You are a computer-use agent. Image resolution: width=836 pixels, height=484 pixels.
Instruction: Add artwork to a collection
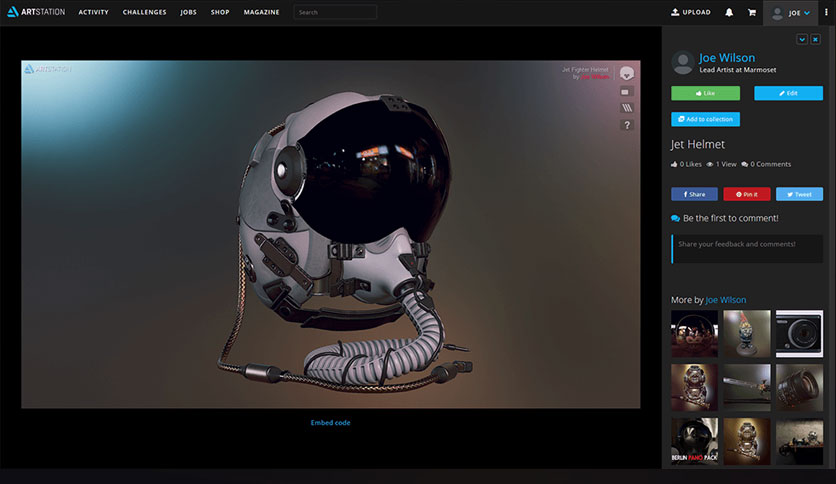tap(705, 119)
